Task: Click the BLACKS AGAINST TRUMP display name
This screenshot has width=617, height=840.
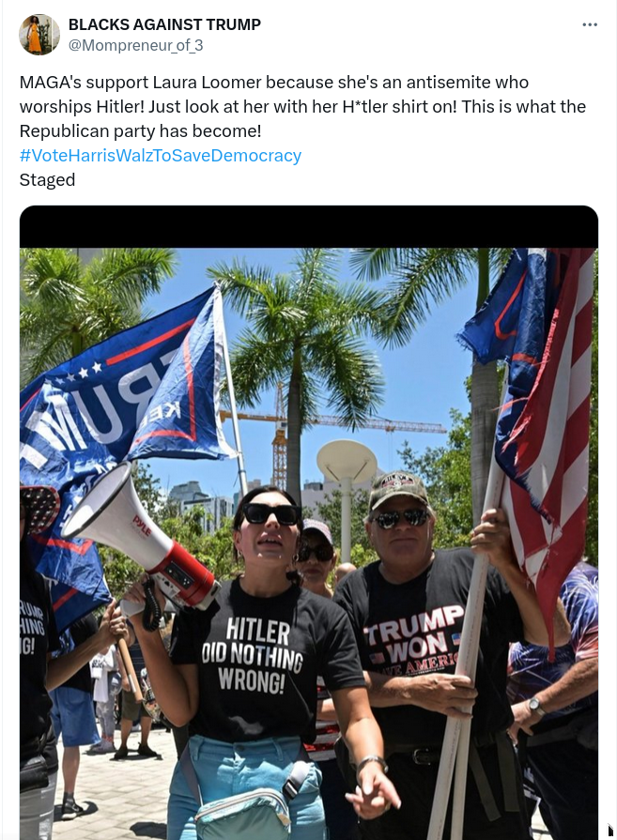Action: click(x=164, y=24)
